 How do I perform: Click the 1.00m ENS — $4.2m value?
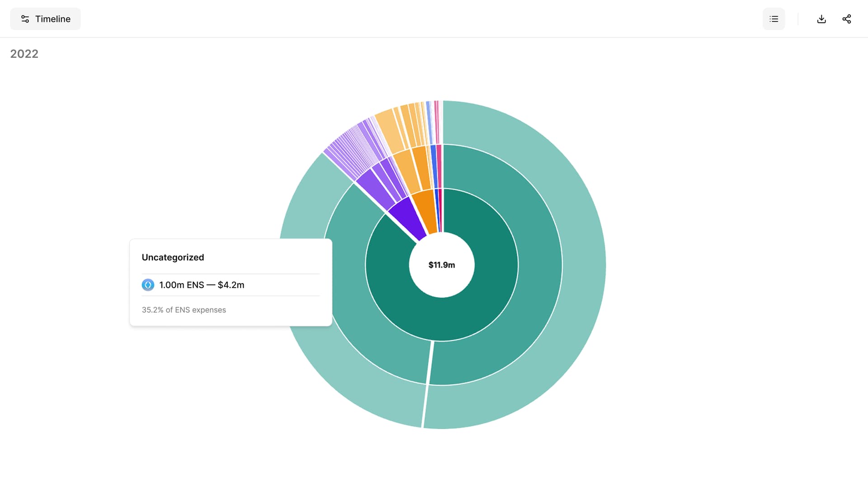(202, 285)
